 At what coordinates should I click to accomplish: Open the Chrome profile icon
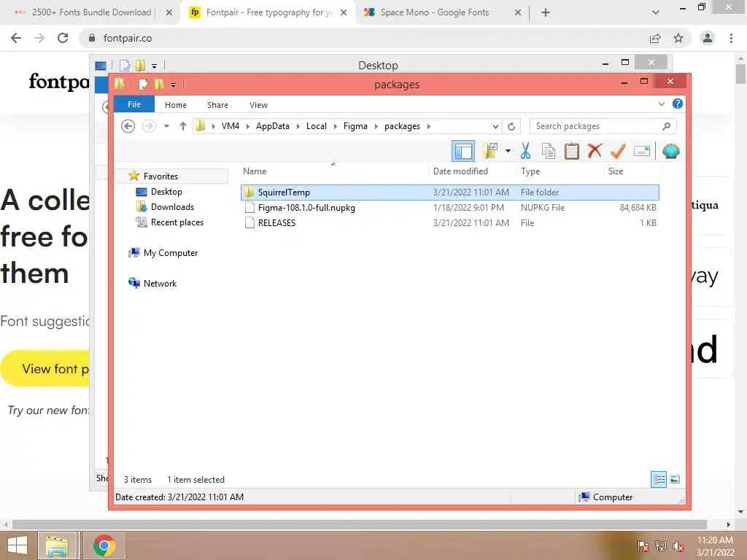coord(708,38)
